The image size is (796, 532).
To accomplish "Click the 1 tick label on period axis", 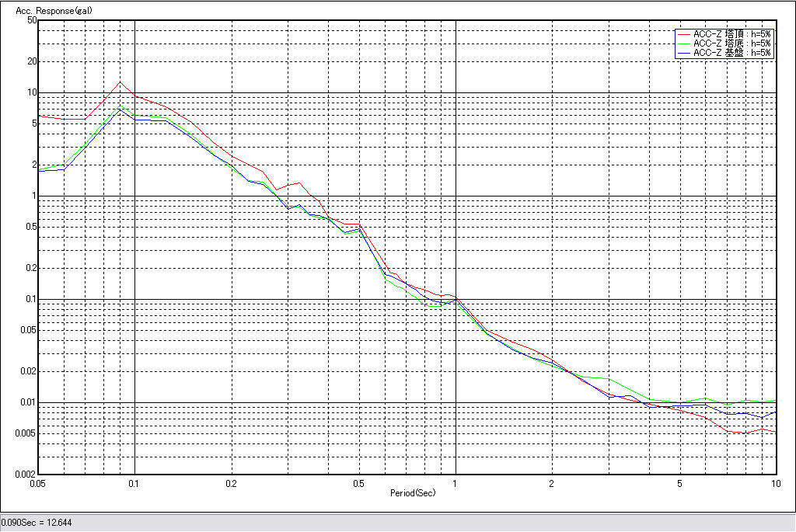I will [x=455, y=483].
